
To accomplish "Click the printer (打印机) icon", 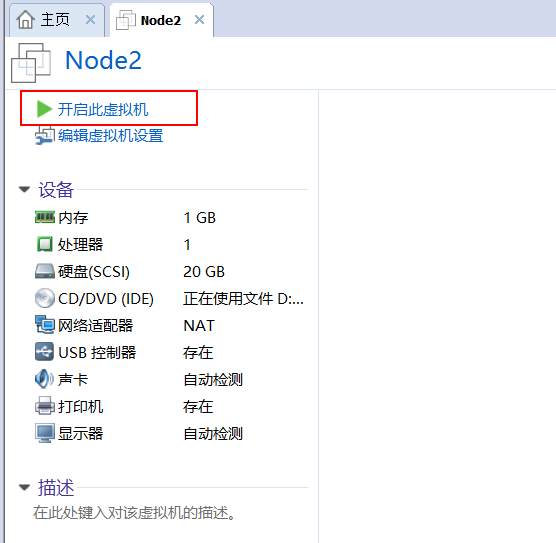I will pyautogui.click(x=45, y=406).
